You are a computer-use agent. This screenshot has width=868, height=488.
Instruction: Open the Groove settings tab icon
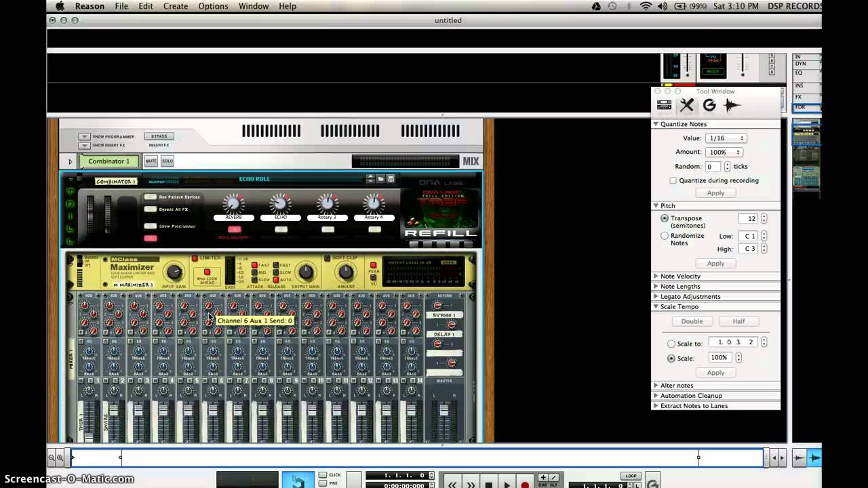(709, 105)
